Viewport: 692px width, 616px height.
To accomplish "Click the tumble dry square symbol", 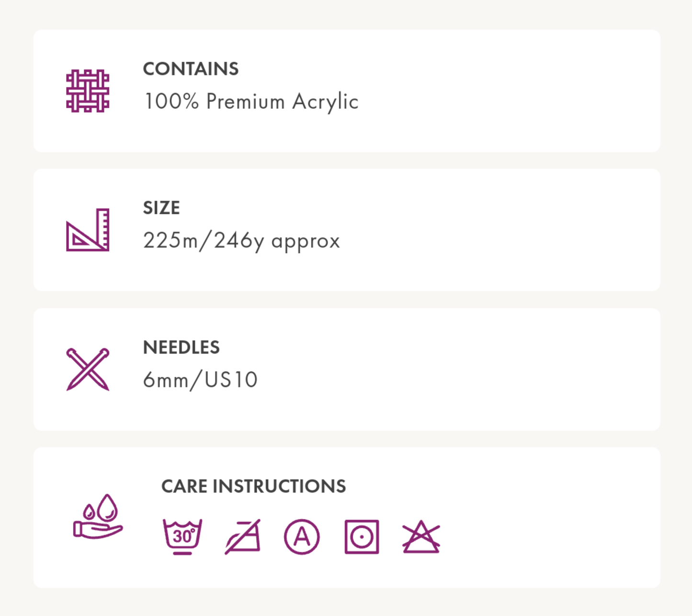I will pos(362,536).
